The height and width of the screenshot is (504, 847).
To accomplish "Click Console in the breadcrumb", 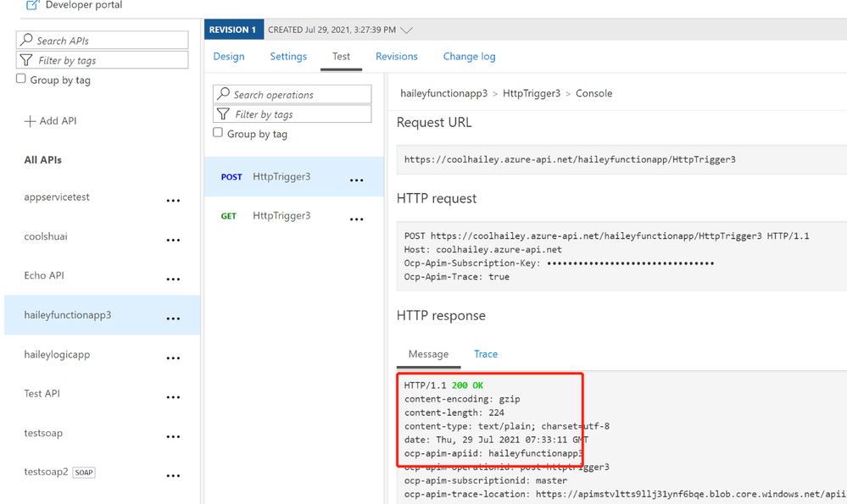I will pos(593,93).
